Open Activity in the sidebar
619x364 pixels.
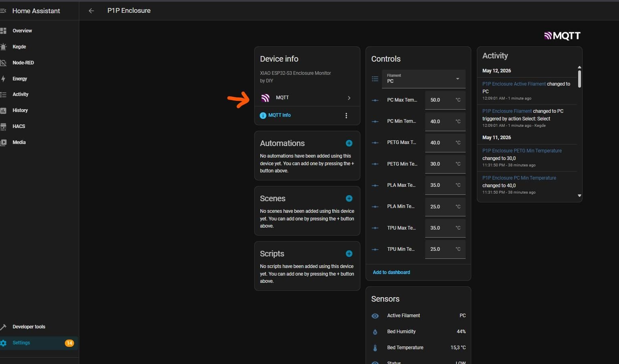click(39, 94)
